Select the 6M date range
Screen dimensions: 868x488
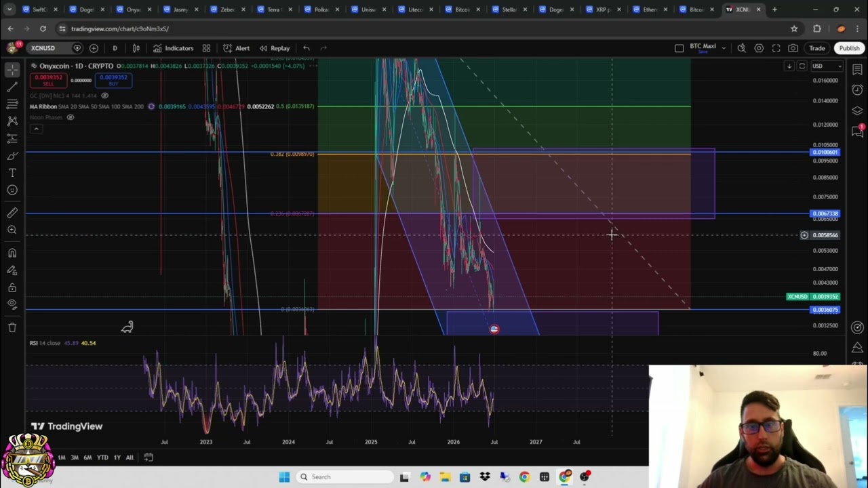87,457
